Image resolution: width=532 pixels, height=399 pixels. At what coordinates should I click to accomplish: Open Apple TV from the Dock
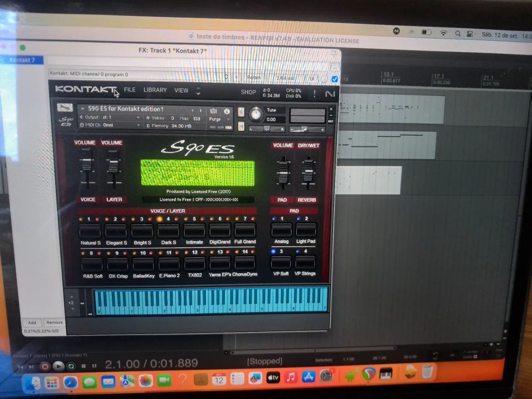click(273, 378)
